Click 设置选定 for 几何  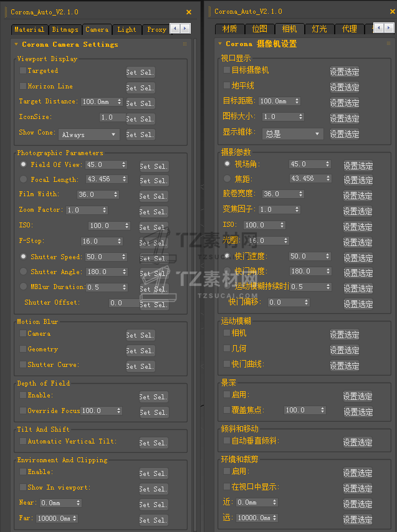pos(345,350)
